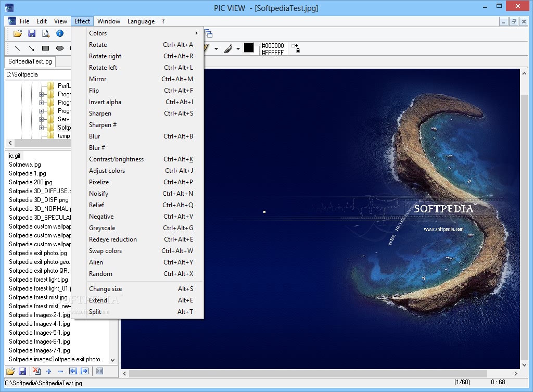Image resolution: width=533 pixels, height=392 pixels.
Task: Select the straight line drawing tool
Action: (17, 48)
